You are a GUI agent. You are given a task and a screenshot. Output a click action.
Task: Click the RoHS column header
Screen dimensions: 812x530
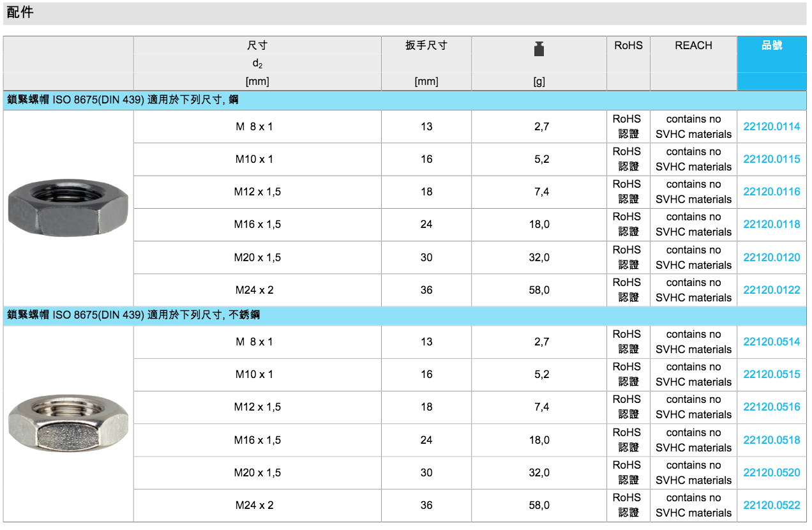pyautogui.click(x=628, y=46)
